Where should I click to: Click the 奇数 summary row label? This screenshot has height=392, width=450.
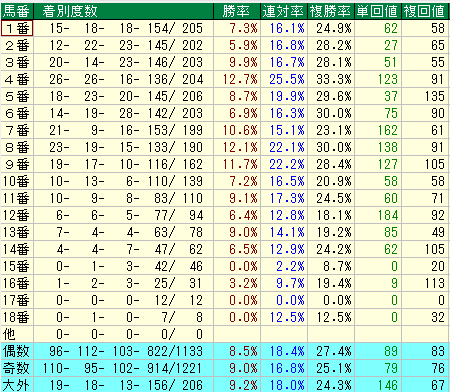[x=17, y=368]
